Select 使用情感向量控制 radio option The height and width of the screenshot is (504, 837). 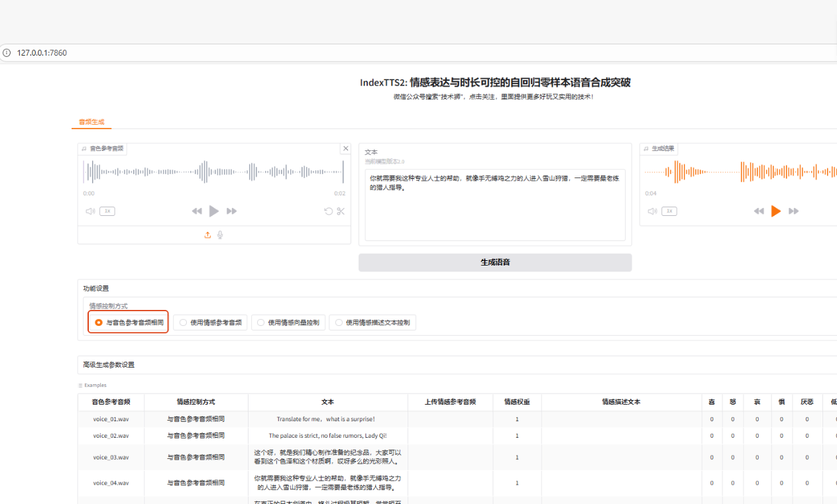(x=288, y=323)
